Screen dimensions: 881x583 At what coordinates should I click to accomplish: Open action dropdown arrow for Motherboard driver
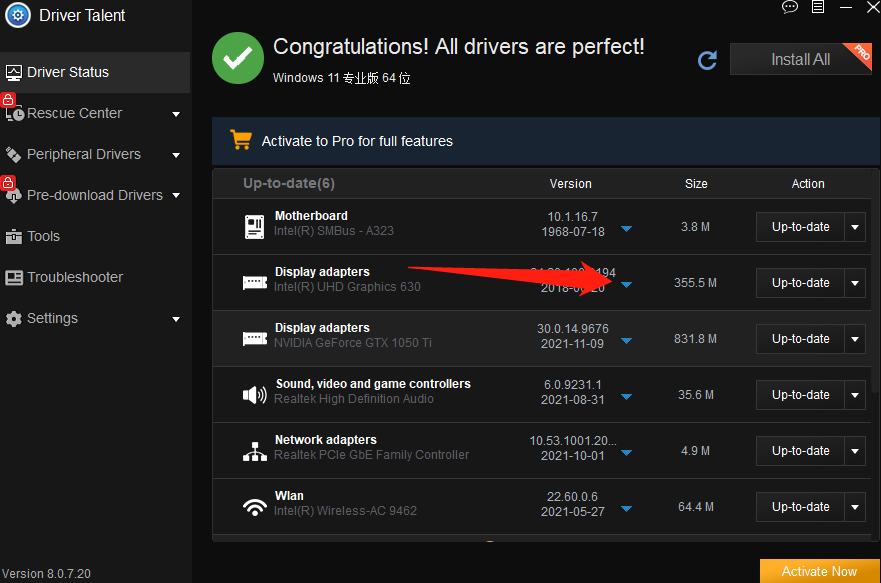855,227
